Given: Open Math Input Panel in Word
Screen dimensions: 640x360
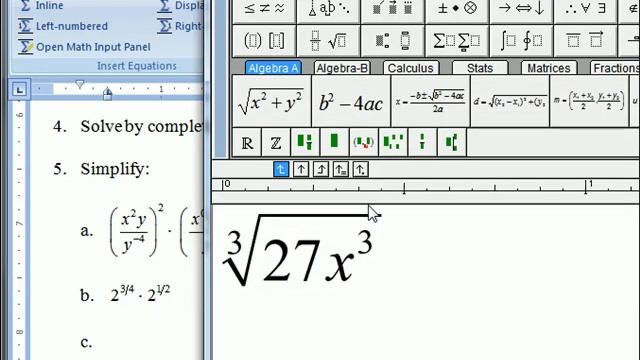Looking at the screenshot, I should (84, 47).
